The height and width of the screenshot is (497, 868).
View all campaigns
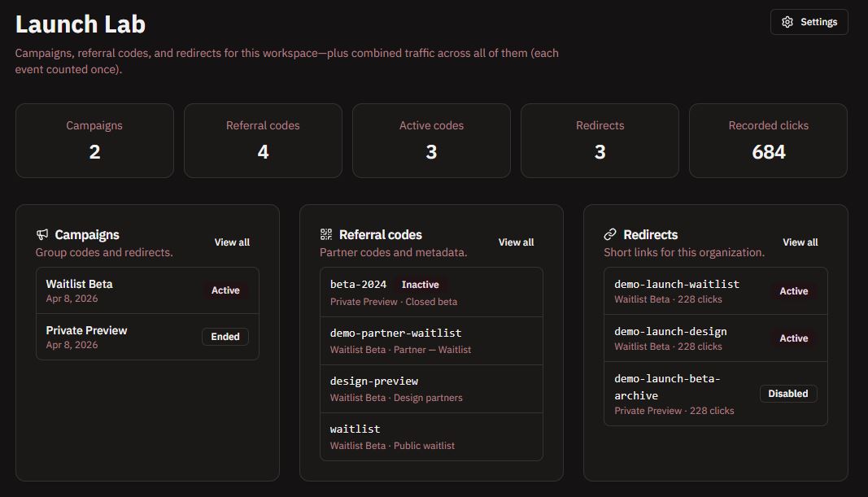point(232,242)
